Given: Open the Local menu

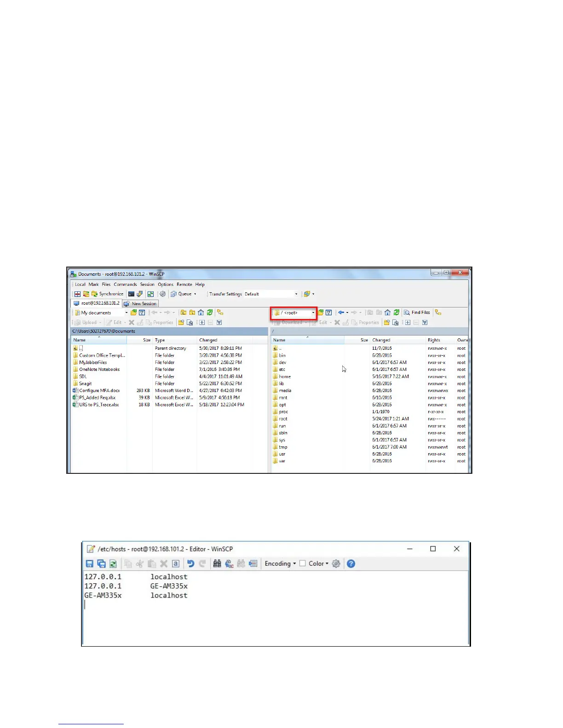Looking at the screenshot, I should pyautogui.click(x=80, y=284).
